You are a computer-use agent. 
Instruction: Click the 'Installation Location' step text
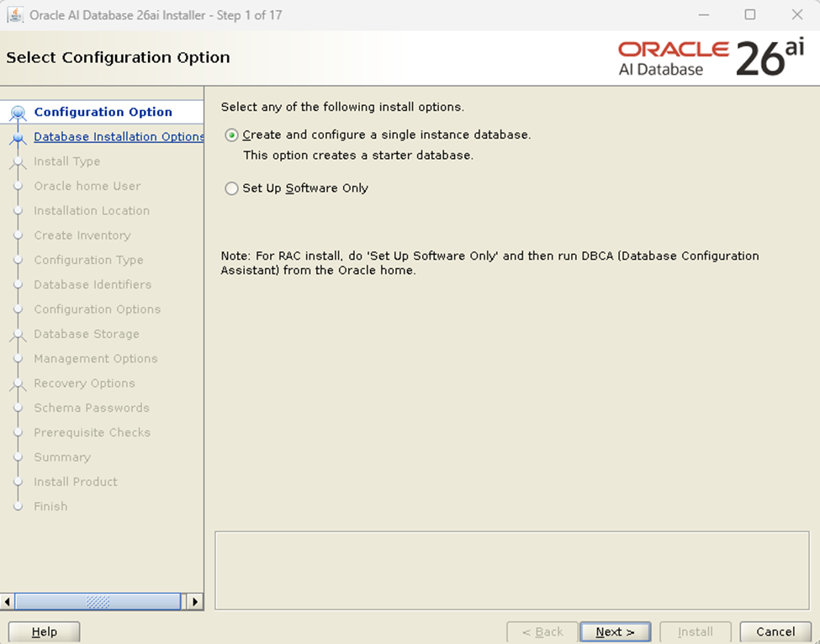coord(92,210)
